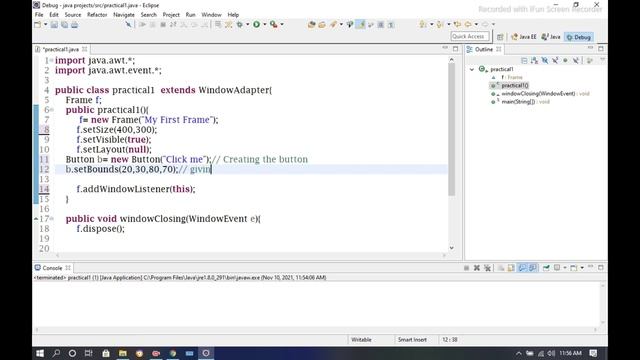
Task: Toggle Scroll Lock in the Console toolbar
Action: pyautogui.click(x=511, y=268)
